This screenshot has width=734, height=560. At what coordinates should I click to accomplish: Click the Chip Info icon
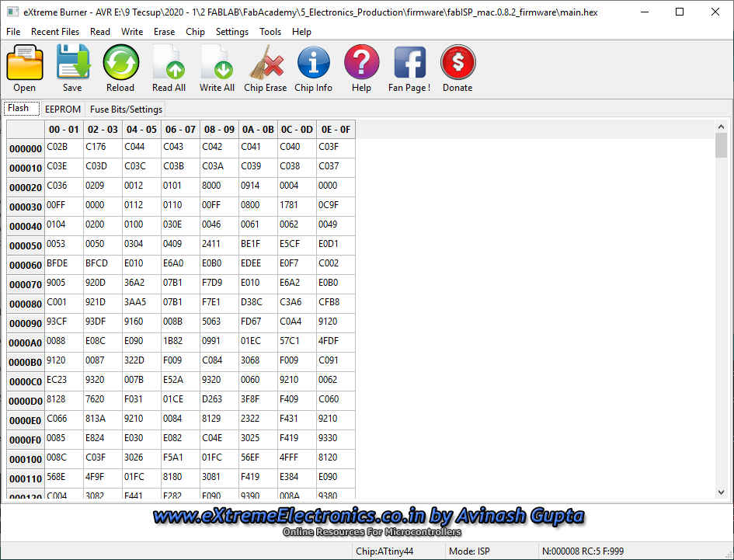(313, 62)
